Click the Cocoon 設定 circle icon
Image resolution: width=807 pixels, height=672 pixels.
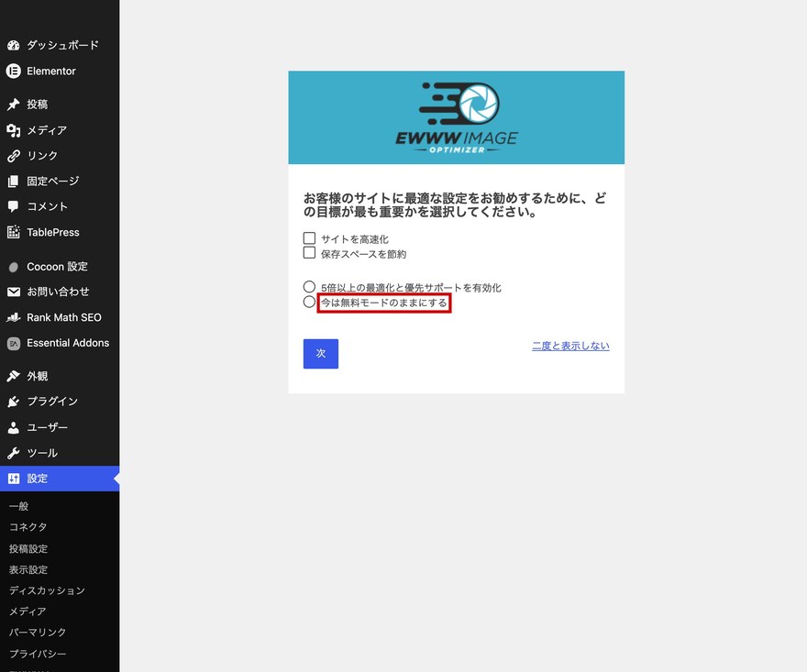point(14,267)
